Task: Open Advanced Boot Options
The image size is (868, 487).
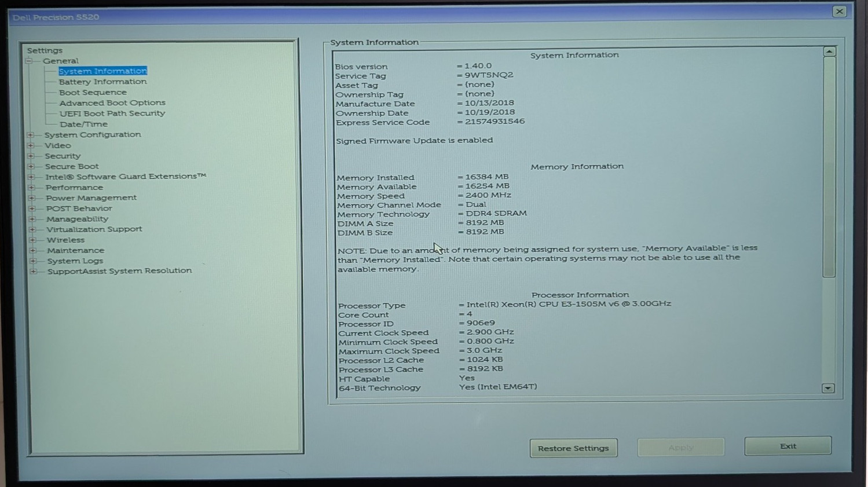Action: [112, 102]
